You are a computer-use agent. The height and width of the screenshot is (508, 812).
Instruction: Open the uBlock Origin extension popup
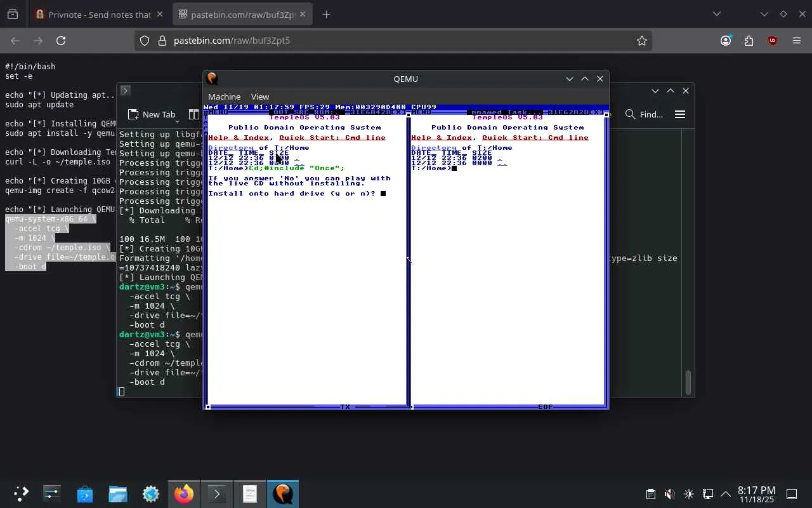772,41
